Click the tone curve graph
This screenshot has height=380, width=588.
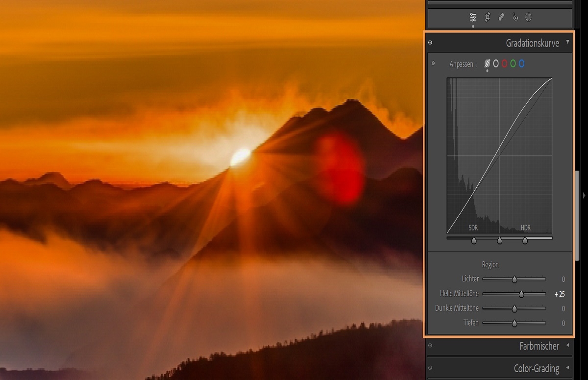[x=499, y=156]
